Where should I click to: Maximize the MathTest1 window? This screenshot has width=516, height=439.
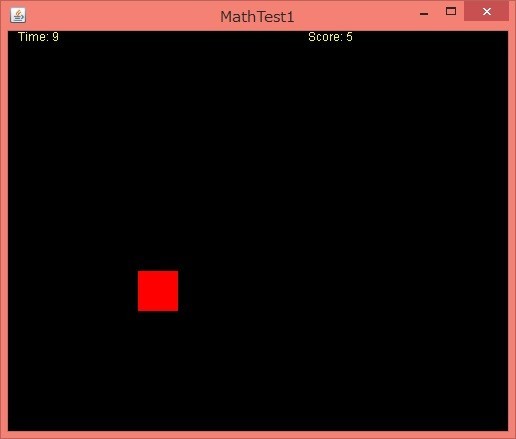click(451, 11)
